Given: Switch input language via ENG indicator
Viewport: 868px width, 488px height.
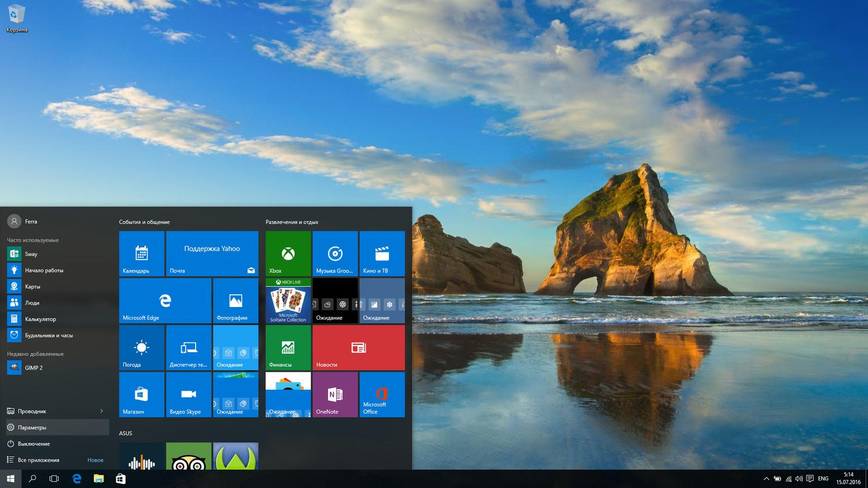Looking at the screenshot, I should pos(823,479).
